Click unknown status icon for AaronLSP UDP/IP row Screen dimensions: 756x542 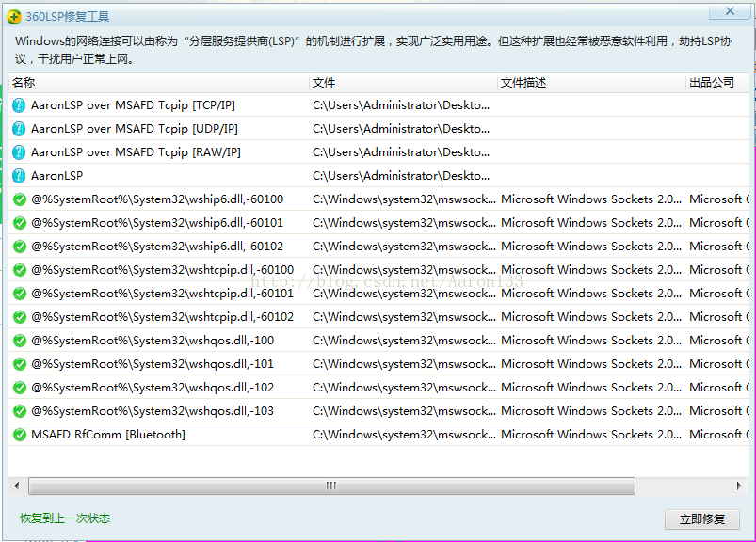(19, 129)
